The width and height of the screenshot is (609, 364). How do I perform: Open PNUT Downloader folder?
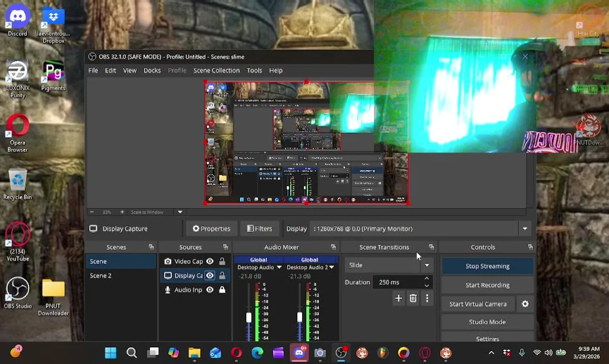(53, 297)
